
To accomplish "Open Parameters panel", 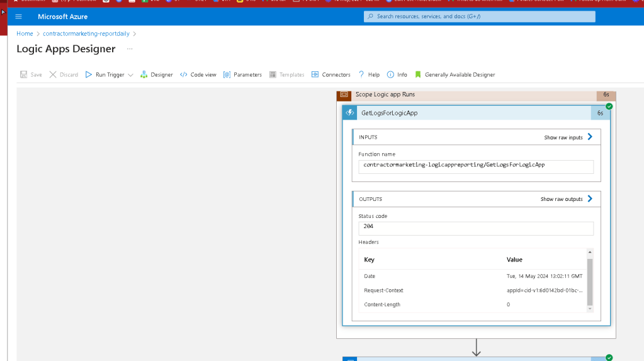I will click(x=247, y=75).
